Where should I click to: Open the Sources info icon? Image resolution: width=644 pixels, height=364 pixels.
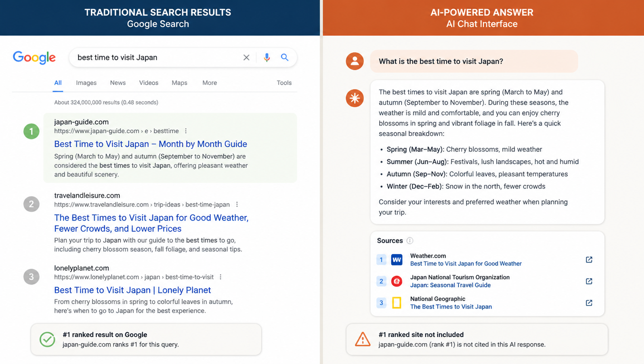point(410,241)
